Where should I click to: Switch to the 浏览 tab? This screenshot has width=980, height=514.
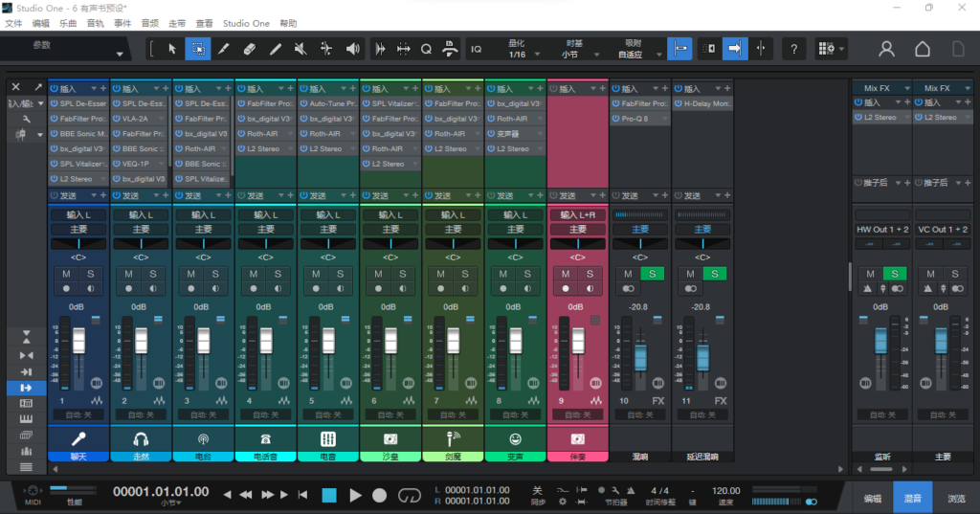956,498
